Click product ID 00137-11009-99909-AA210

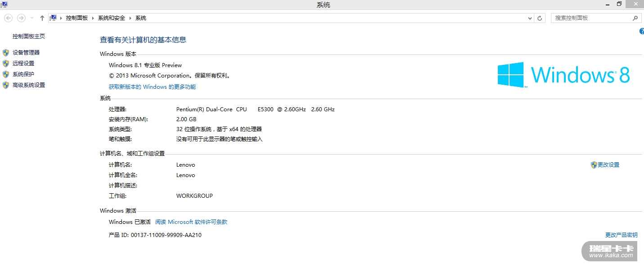166,235
